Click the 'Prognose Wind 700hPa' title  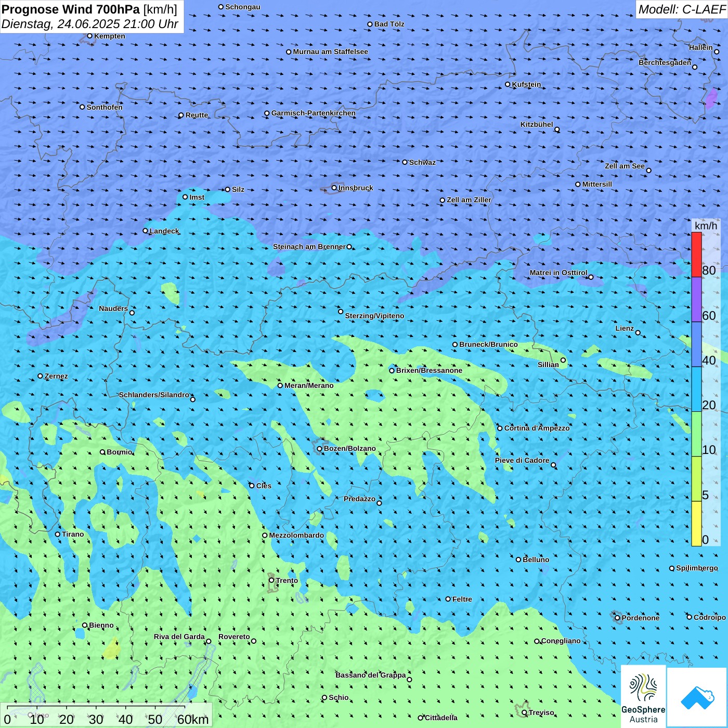pos(71,9)
